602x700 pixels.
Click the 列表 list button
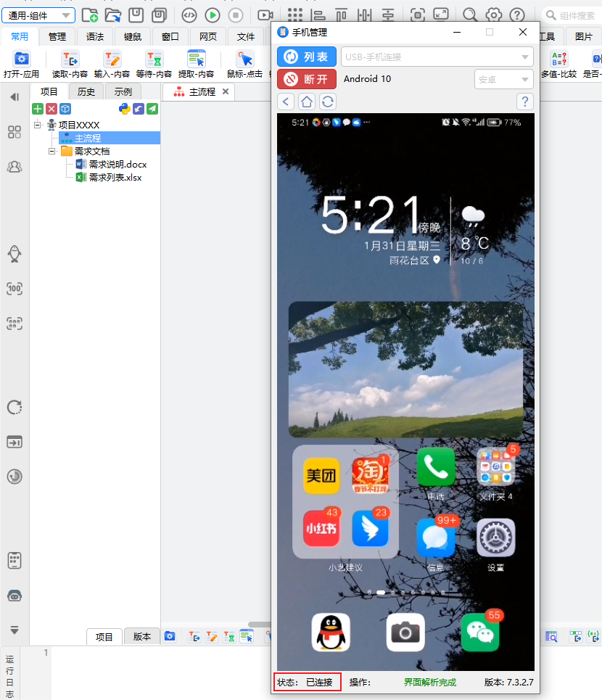(x=306, y=57)
